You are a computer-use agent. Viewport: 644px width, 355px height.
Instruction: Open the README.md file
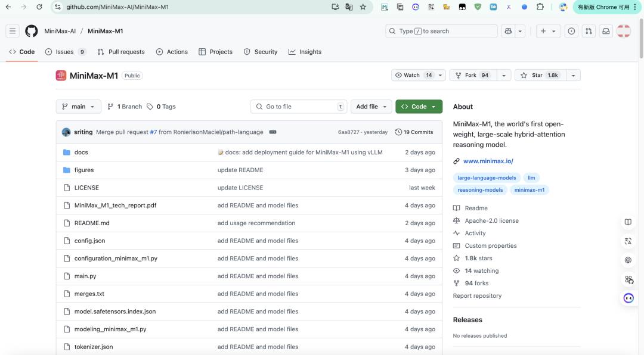92,223
